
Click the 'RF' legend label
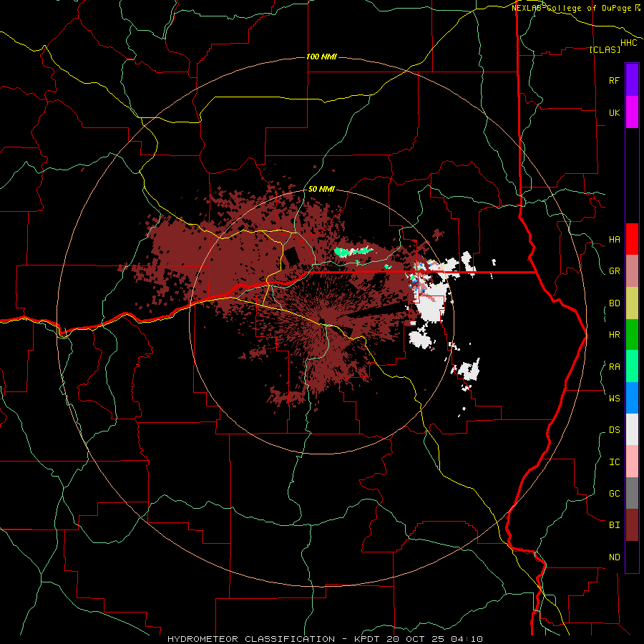point(614,80)
